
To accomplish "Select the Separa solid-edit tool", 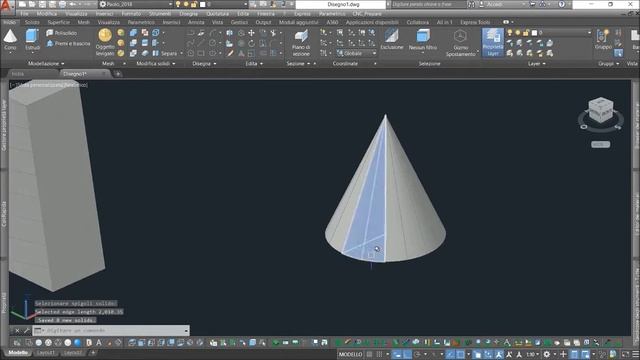I will [x=165, y=53].
